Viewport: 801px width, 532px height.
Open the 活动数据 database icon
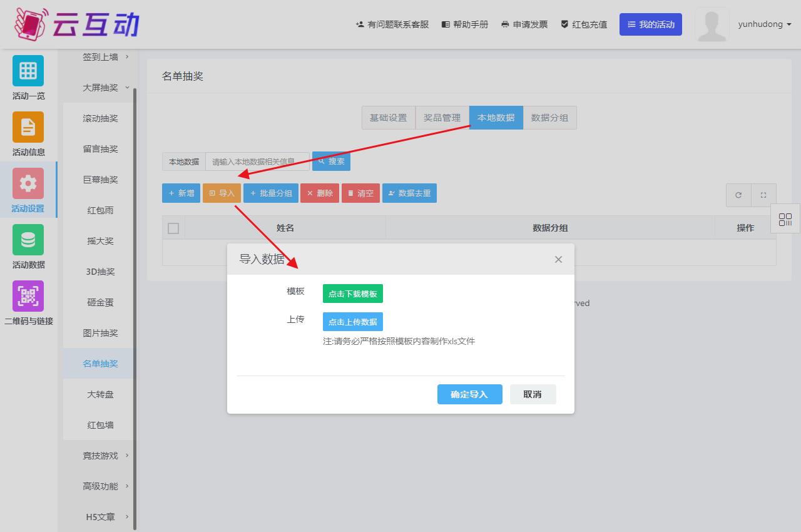coord(28,240)
